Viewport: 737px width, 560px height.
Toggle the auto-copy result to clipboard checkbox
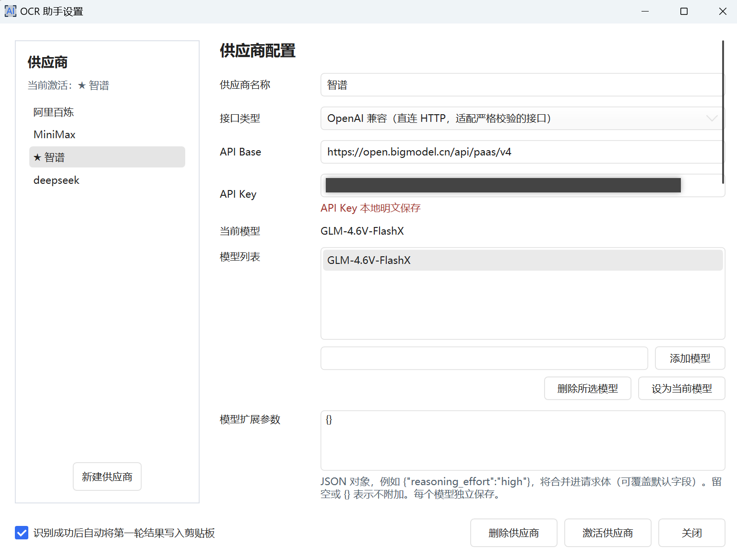pos(22,533)
